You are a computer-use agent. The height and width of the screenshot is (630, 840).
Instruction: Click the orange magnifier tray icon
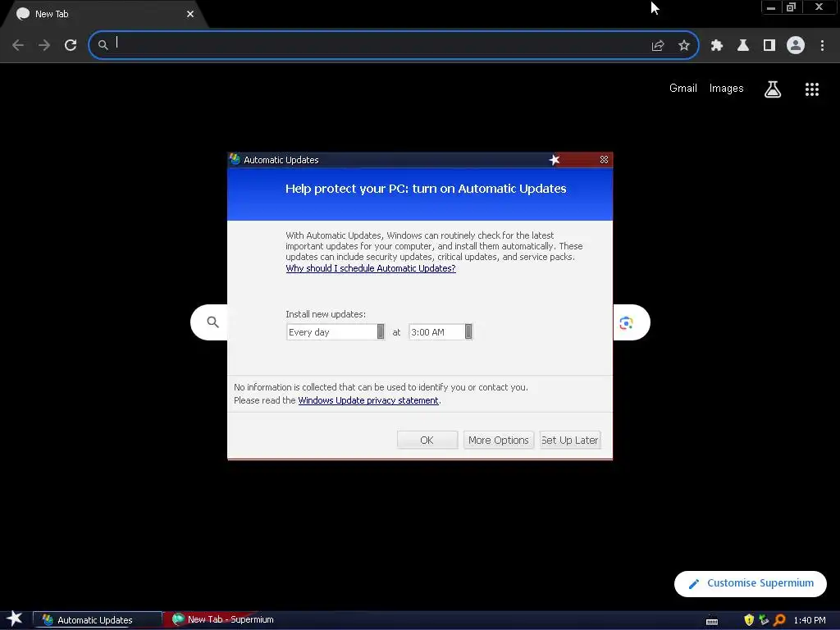(779, 620)
